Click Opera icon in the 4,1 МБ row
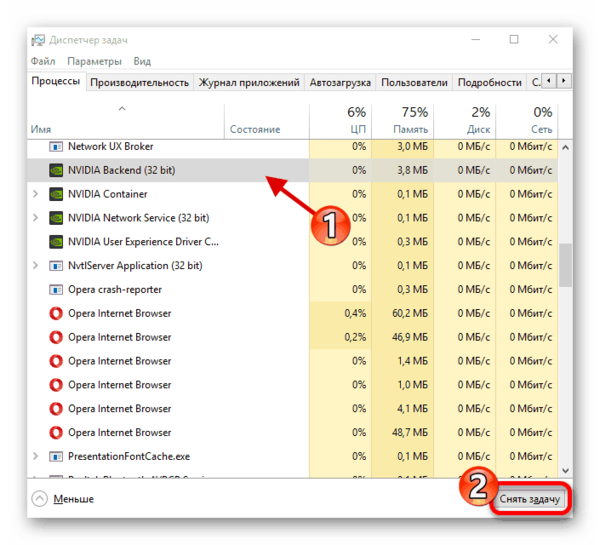Image resolution: width=600 pixels, height=545 pixels. (x=56, y=409)
